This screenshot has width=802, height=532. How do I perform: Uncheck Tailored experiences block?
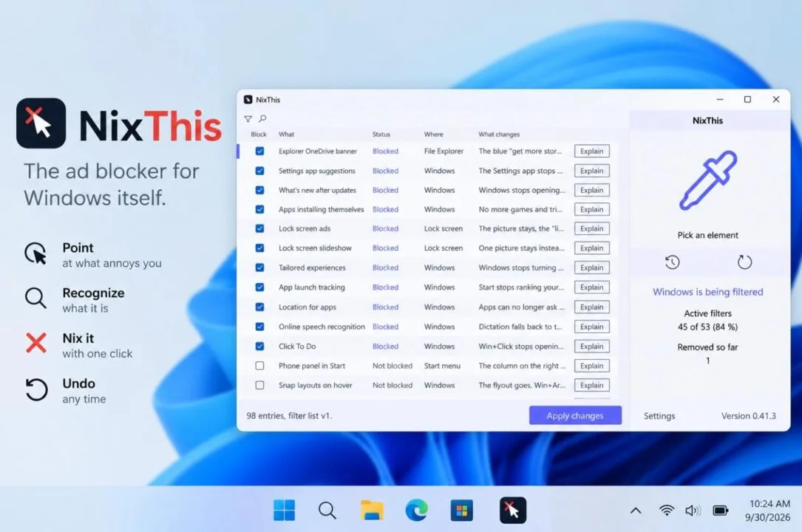coord(260,267)
